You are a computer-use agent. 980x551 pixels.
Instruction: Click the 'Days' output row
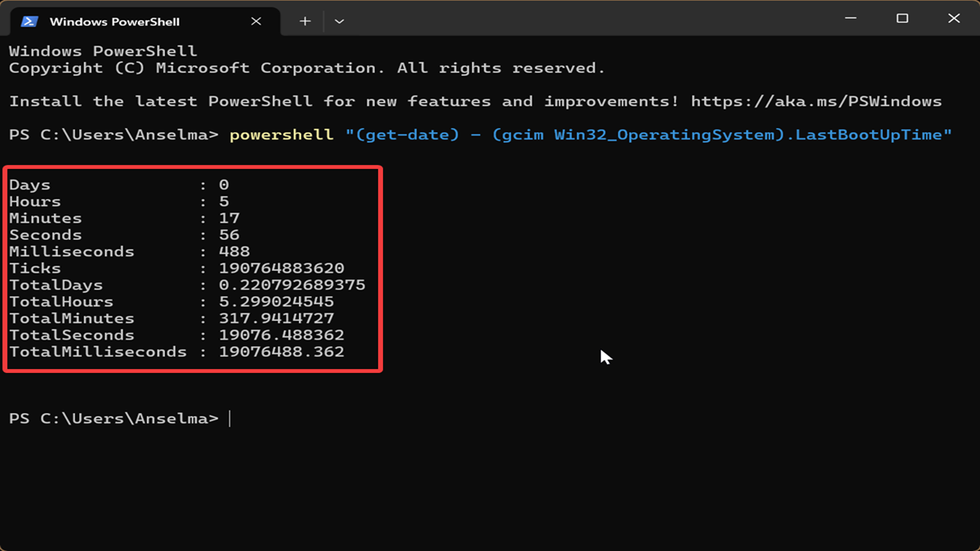pyautogui.click(x=119, y=185)
